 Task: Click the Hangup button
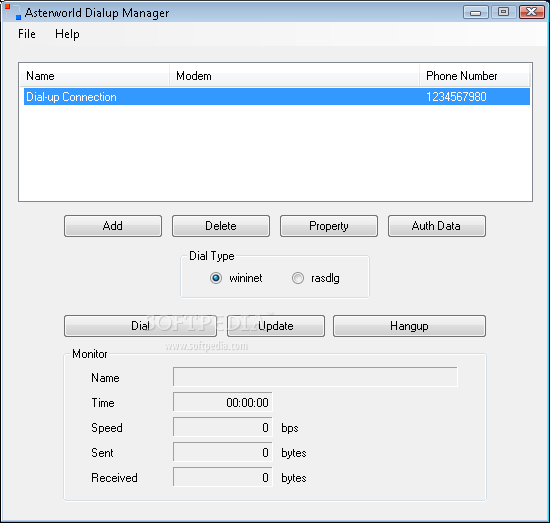point(409,326)
